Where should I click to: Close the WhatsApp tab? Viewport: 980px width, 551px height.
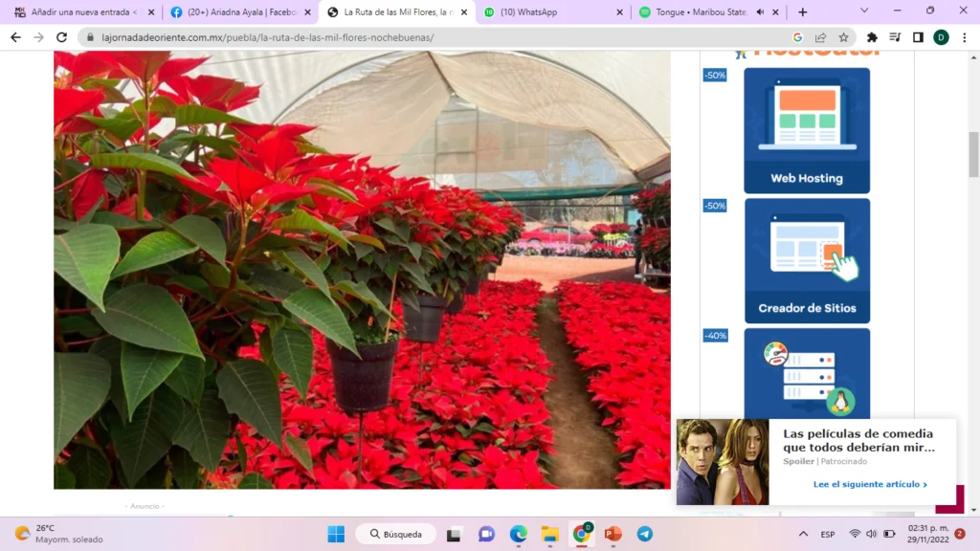pos(619,11)
